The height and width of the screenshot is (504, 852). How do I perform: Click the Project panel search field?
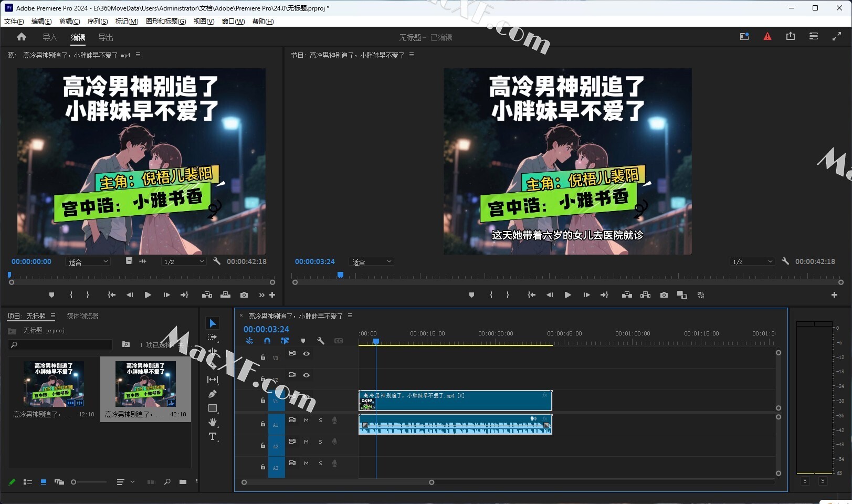pyautogui.click(x=61, y=344)
